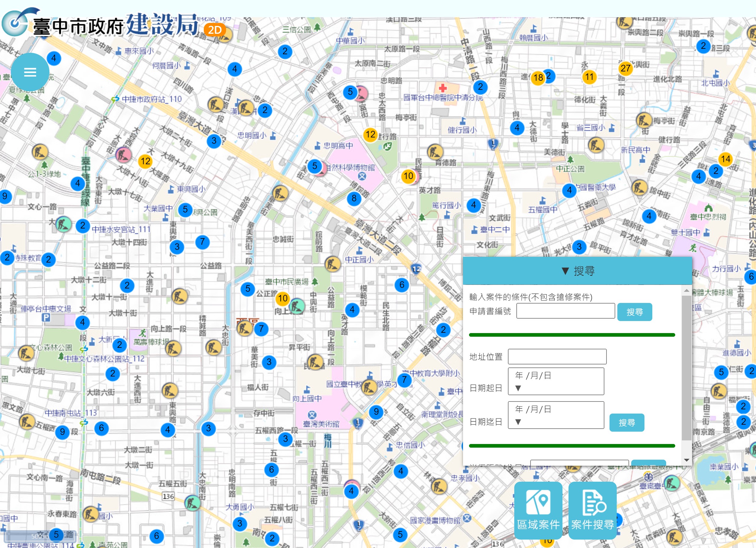756x548 pixels.
Task: Click construction marker near 梅亭街
Action: pyautogui.click(x=644, y=121)
